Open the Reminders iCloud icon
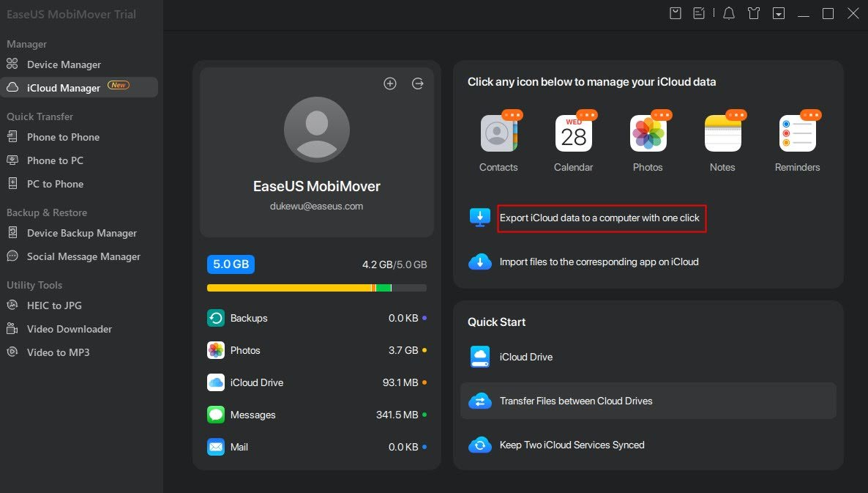Image resolution: width=868 pixels, height=493 pixels. click(797, 133)
